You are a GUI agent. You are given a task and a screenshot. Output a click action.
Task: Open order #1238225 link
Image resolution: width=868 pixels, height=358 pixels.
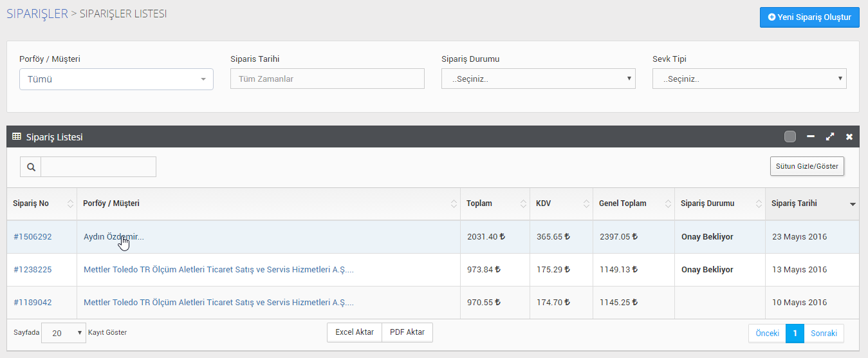tap(33, 270)
